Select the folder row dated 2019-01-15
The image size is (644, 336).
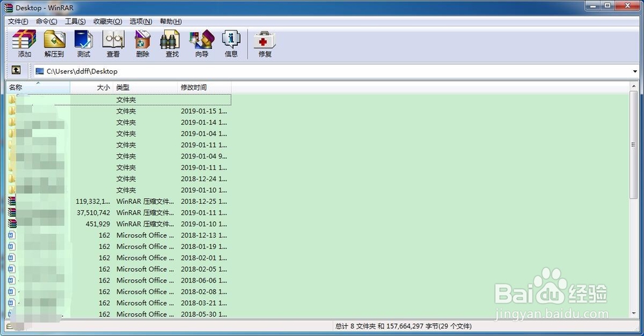[x=118, y=111]
